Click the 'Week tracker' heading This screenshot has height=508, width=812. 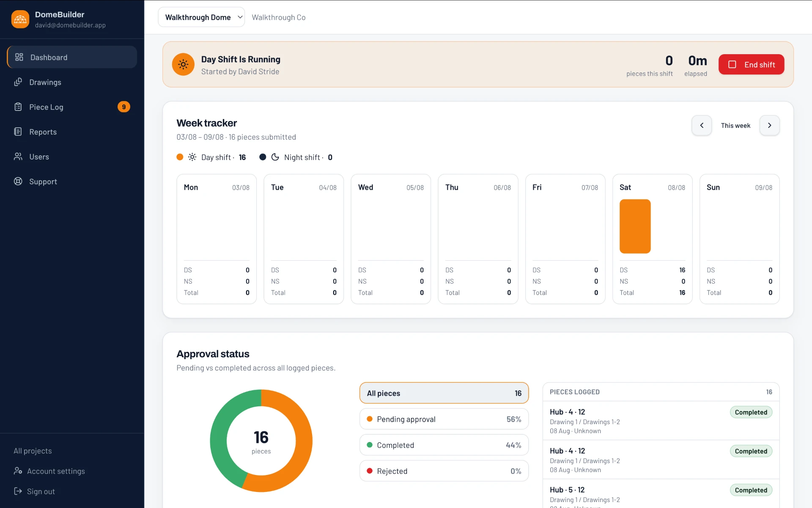click(206, 123)
